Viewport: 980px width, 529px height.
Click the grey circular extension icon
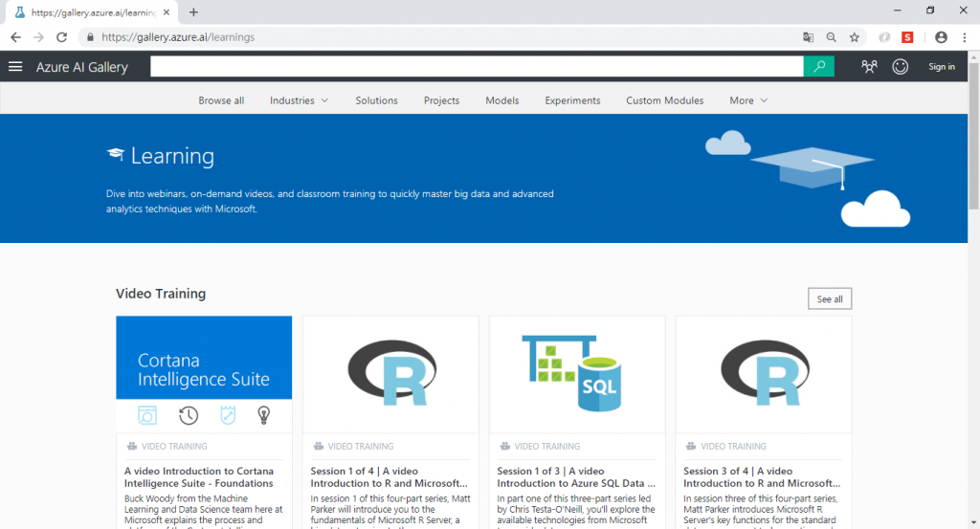pos(884,37)
